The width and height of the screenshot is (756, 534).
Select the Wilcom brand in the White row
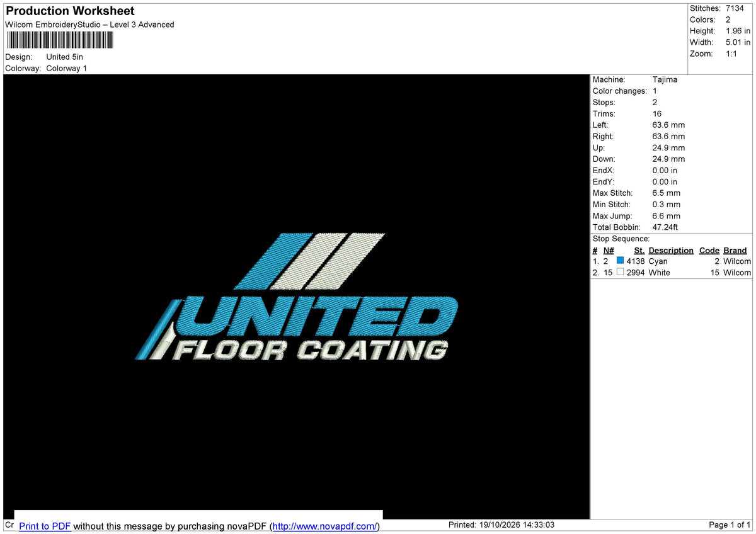click(x=737, y=273)
